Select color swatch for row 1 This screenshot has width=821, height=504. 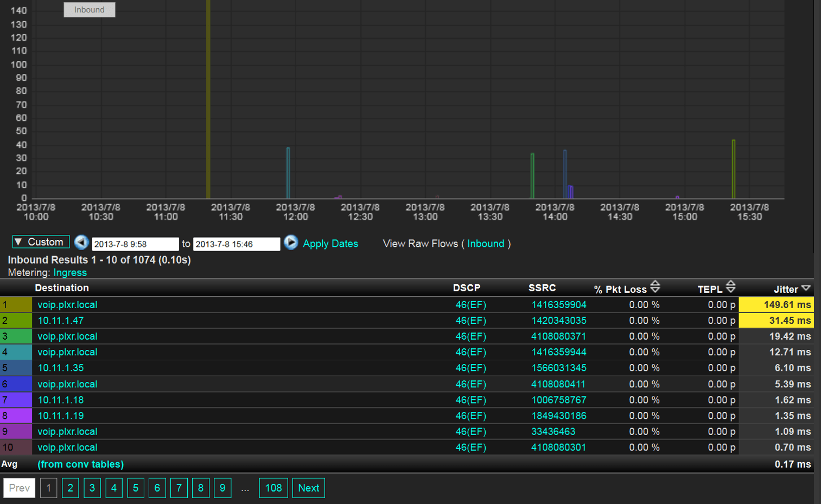[16, 305]
